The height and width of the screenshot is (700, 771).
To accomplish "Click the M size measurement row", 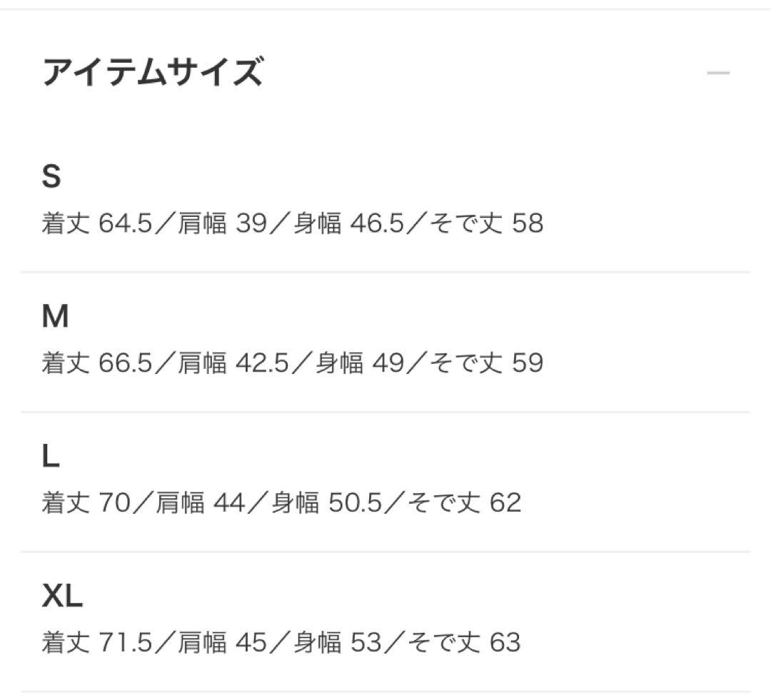I will pyautogui.click(x=292, y=363).
